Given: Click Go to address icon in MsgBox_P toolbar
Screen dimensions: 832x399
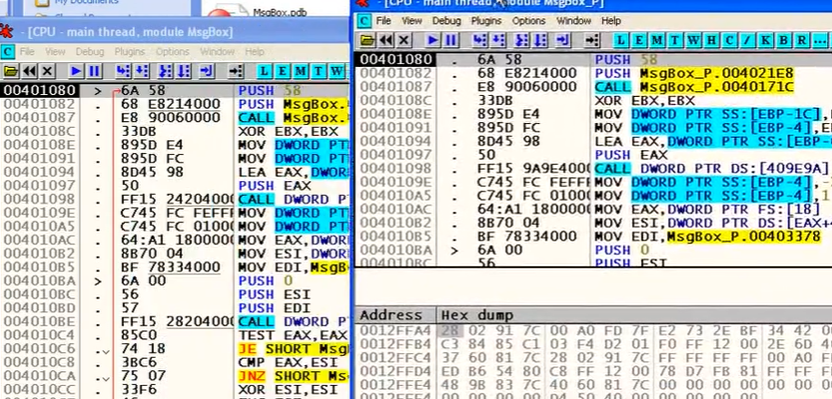Looking at the screenshot, I should pos(592,40).
